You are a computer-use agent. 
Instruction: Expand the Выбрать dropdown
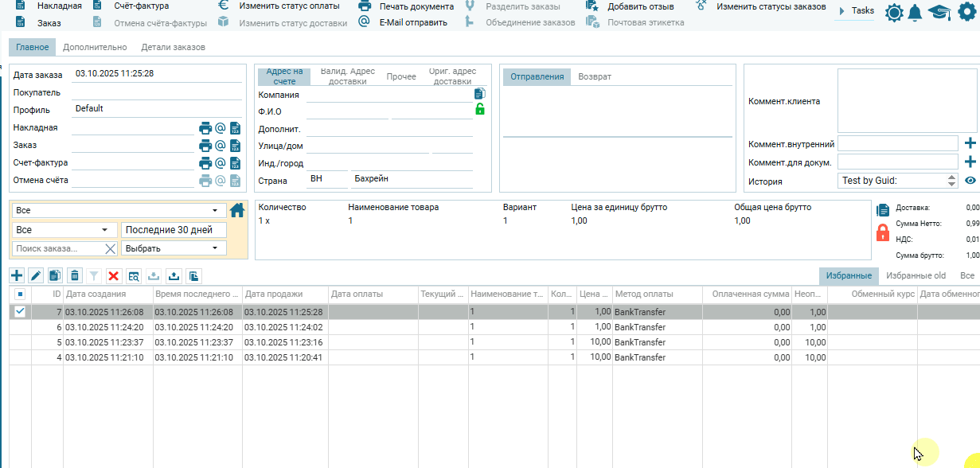click(174, 248)
